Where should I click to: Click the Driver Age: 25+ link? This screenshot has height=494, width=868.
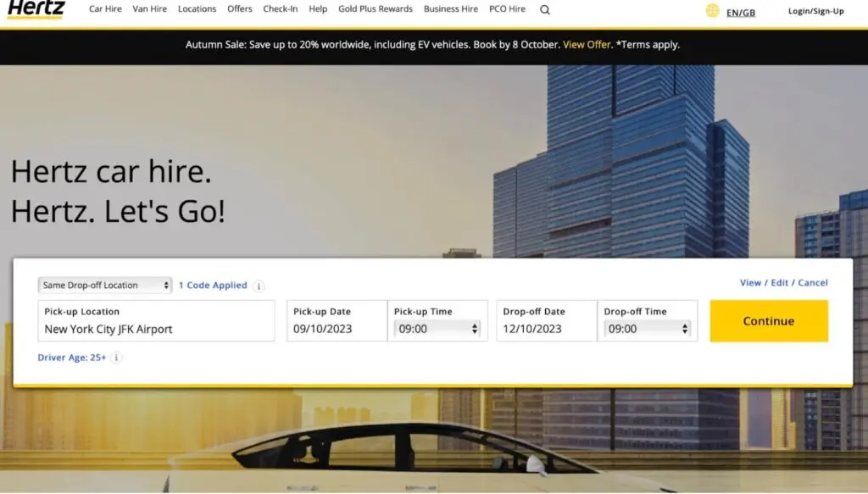72,358
